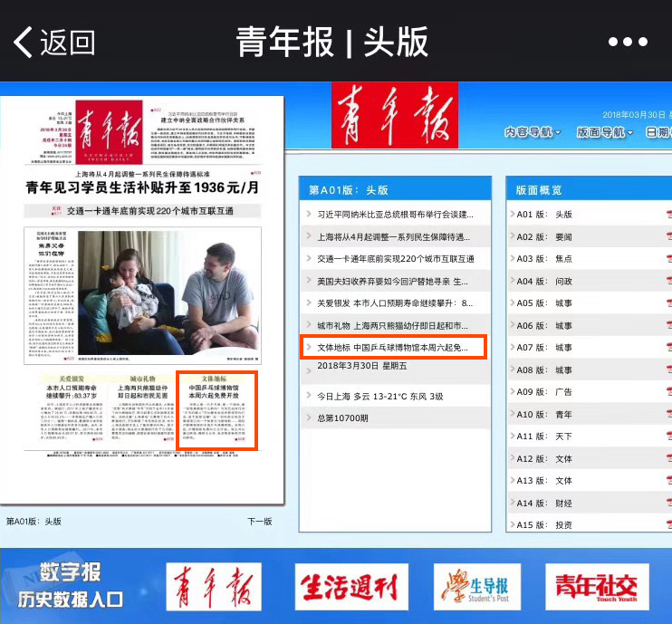The height and width of the screenshot is (624, 672).
Task: Open article 交通一卡通年底前实现220个城市互联互通
Action: pyautogui.click(x=395, y=259)
